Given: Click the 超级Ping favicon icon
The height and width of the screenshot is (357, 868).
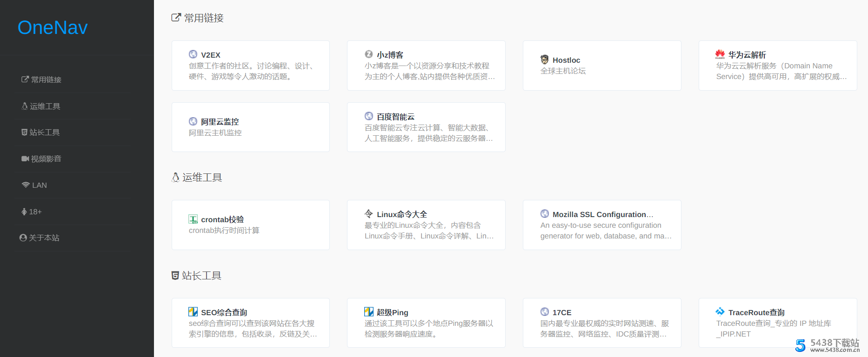Looking at the screenshot, I should [x=369, y=312].
